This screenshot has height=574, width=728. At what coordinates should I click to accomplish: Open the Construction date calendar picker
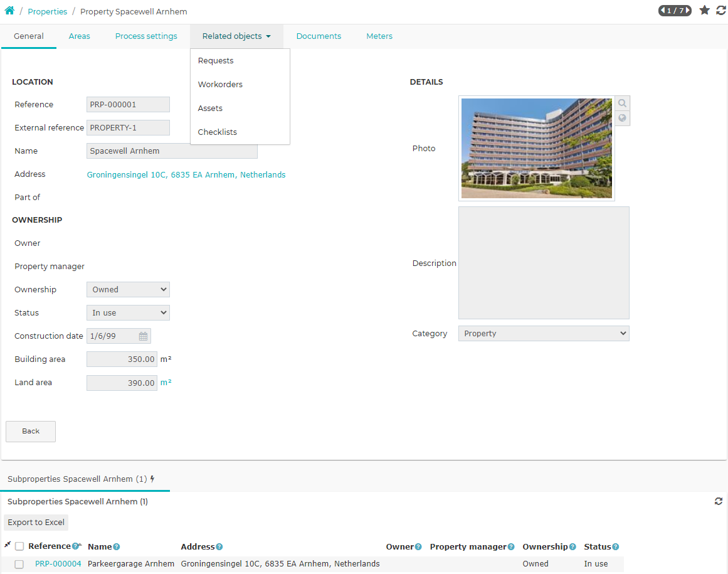(x=143, y=336)
